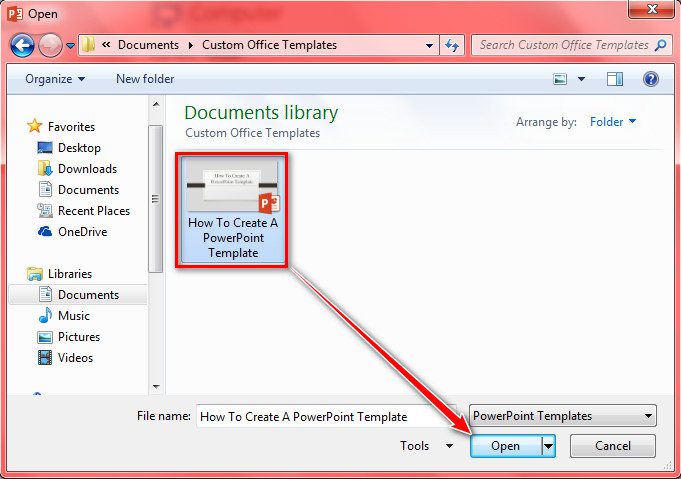Select Documents under Favorites
This screenshot has width=681, height=479.
88,190
